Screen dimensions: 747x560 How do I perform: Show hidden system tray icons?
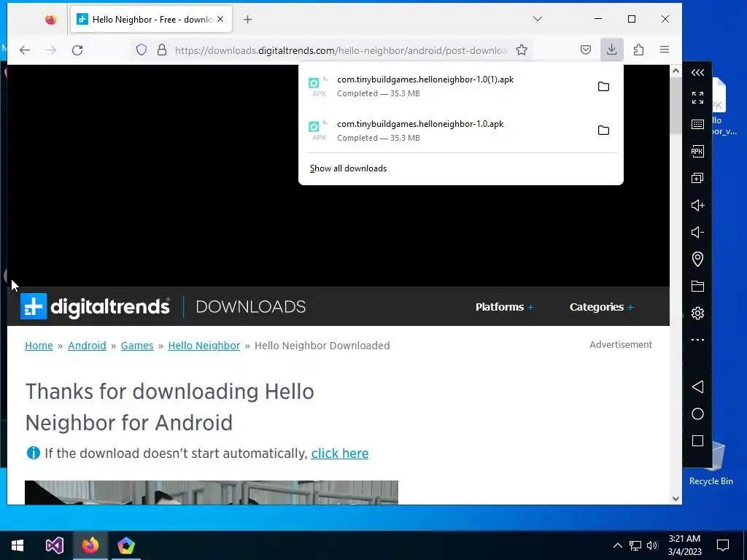(x=617, y=545)
